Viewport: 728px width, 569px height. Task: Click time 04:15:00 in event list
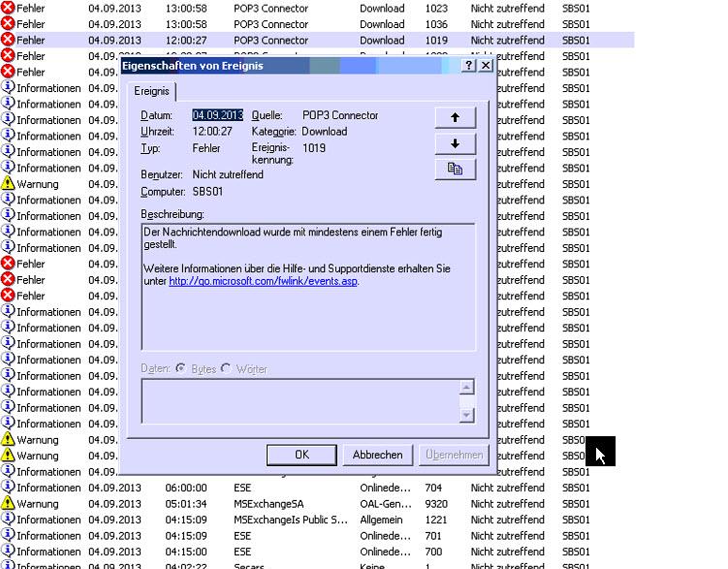[x=186, y=552]
